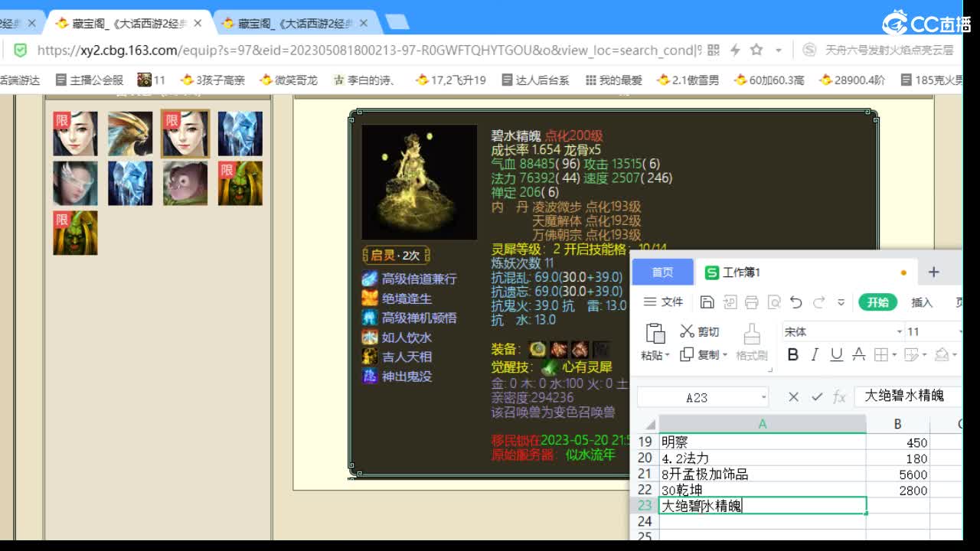This screenshot has width=980, height=551.
Task: Click the formula bar showing 大绝碧水精魄
Action: [907, 396]
